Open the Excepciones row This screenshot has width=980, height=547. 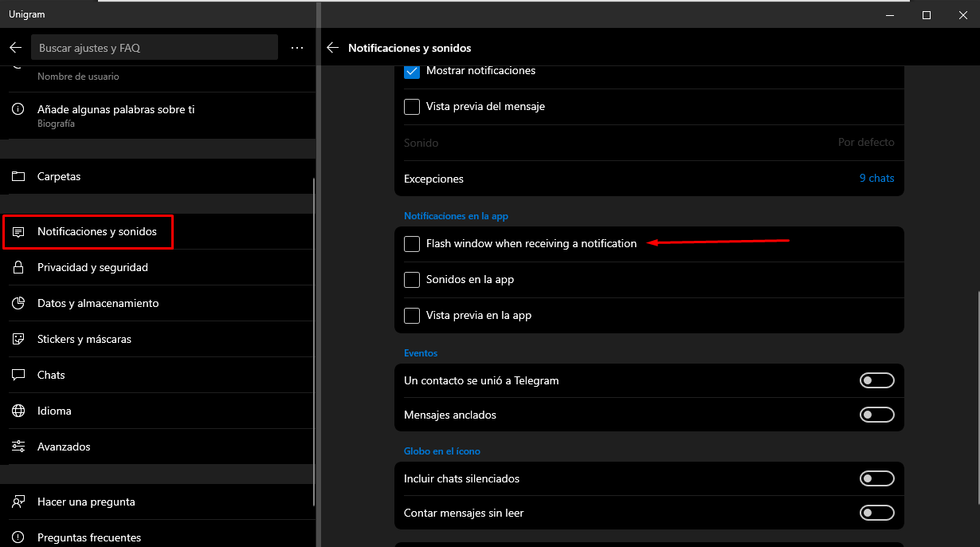[x=649, y=179]
